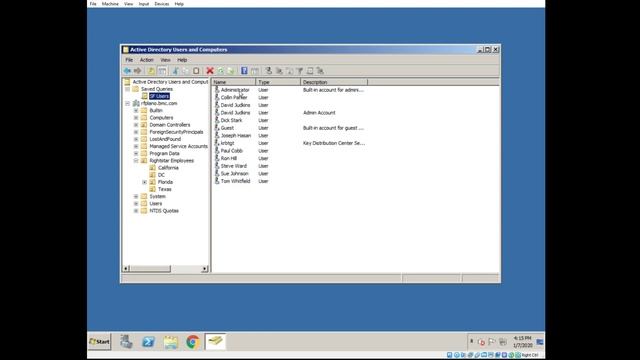The height and width of the screenshot is (360, 640).
Task: Select the SF Users saved query
Action: point(159,96)
